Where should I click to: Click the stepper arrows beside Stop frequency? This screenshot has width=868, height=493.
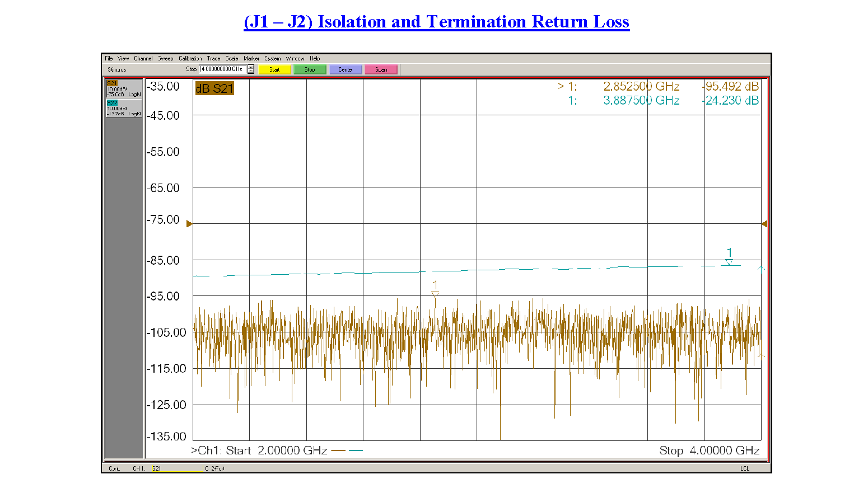coord(251,69)
